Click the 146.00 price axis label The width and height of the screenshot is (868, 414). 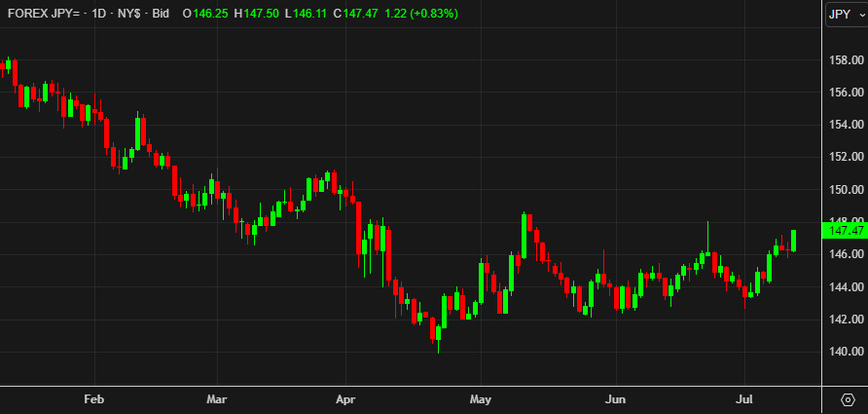coord(847,254)
